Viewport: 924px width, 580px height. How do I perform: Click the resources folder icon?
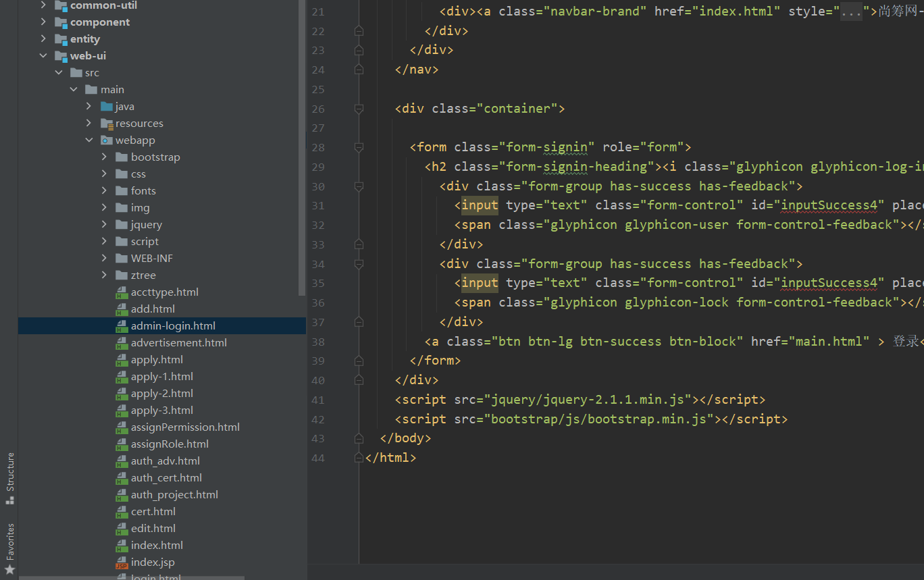(107, 124)
